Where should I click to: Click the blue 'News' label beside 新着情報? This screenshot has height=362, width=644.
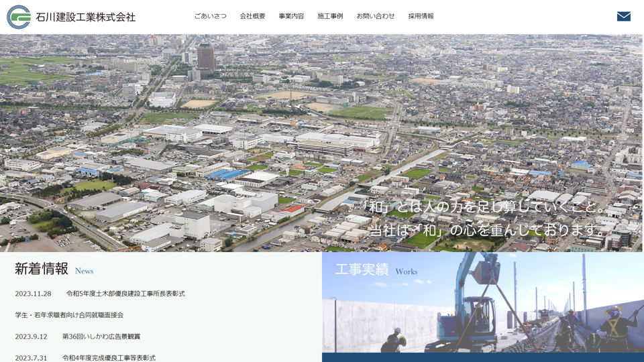pyautogui.click(x=85, y=271)
